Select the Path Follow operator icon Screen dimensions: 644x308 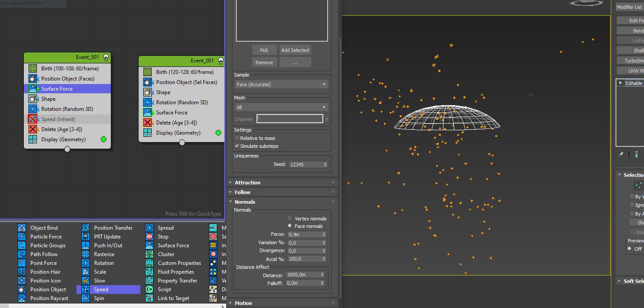click(x=22, y=254)
